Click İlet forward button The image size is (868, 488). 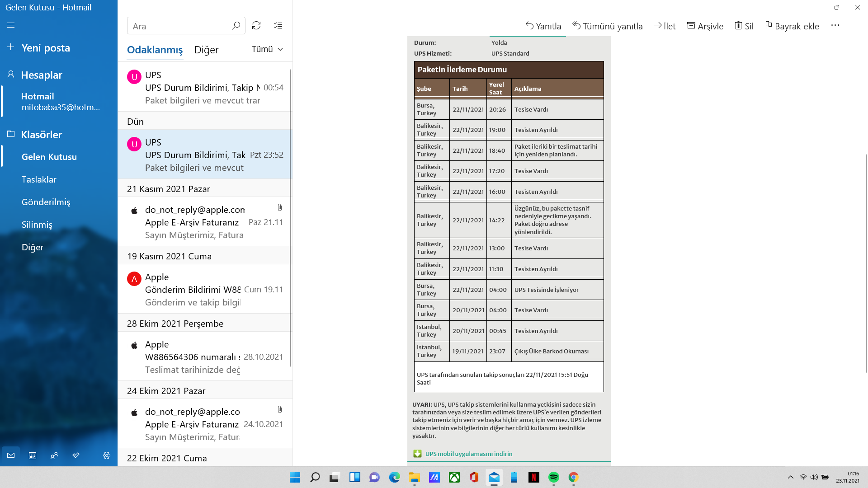coord(665,26)
